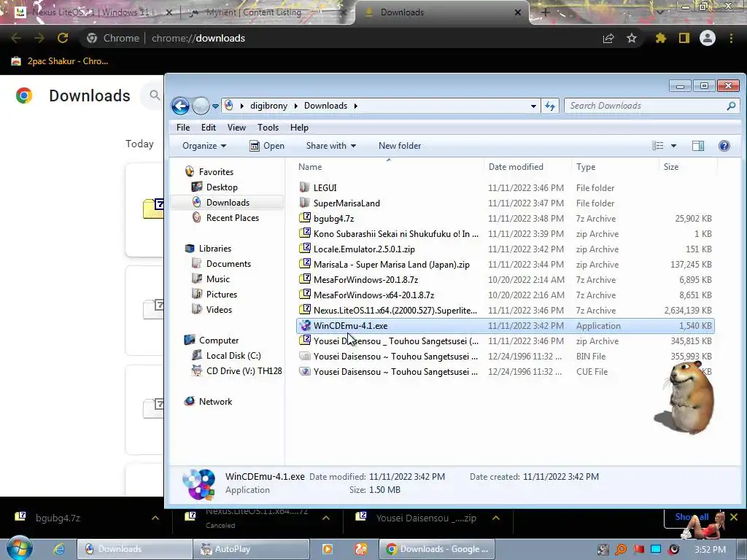Select Desktop under Favorites

(x=222, y=187)
